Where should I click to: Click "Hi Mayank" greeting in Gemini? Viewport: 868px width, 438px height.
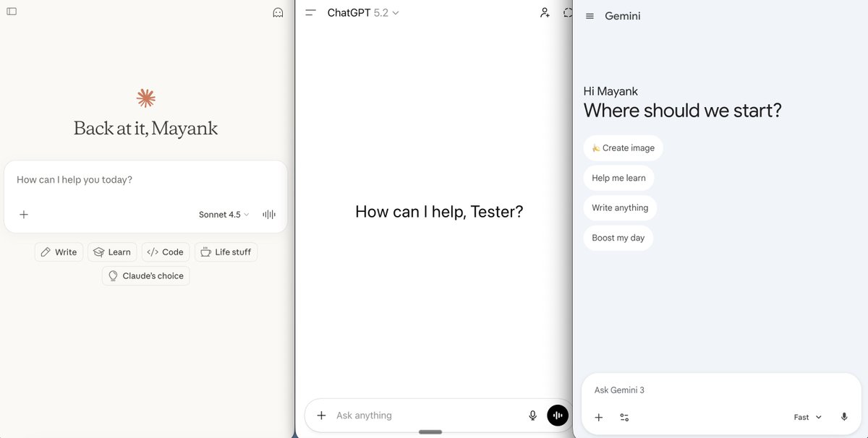tap(610, 91)
